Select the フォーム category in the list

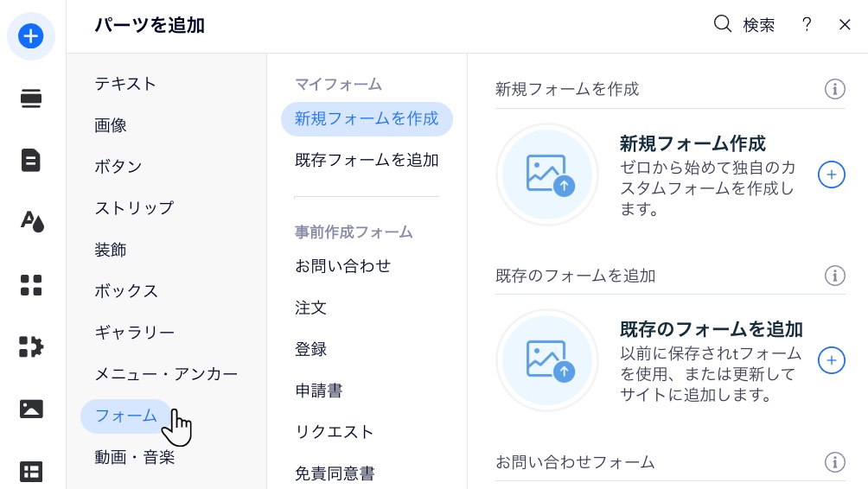click(126, 416)
